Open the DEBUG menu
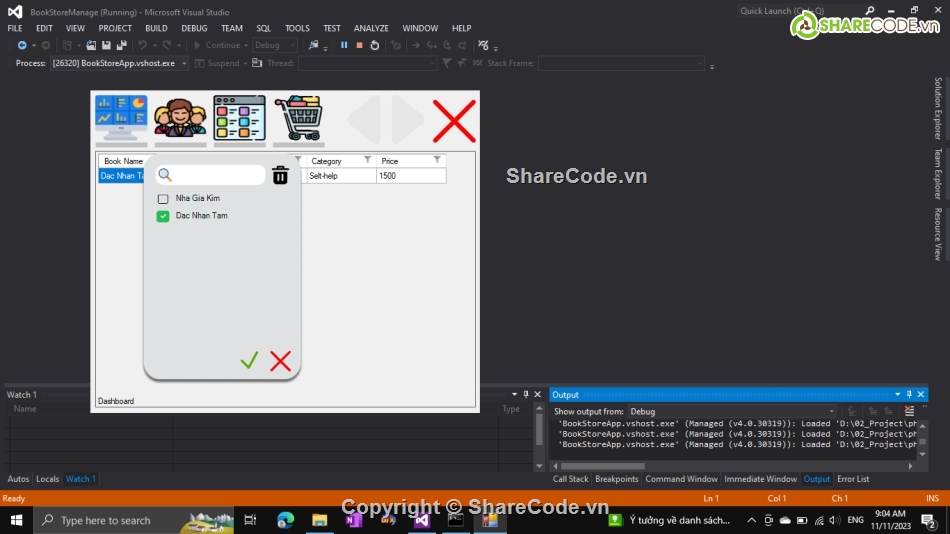Viewport: 950px width, 534px height. [194, 28]
